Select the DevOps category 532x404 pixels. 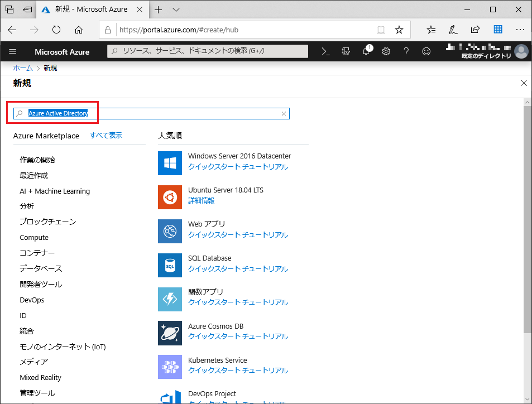tap(32, 300)
